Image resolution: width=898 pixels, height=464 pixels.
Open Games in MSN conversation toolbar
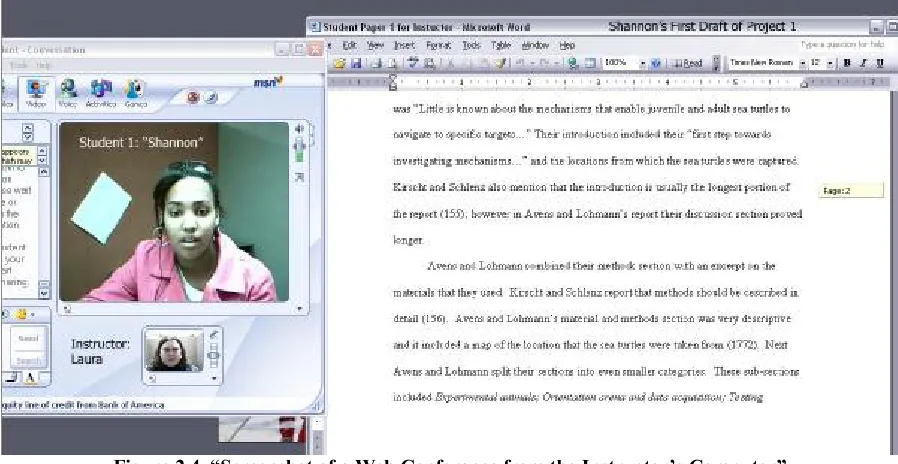[135, 94]
